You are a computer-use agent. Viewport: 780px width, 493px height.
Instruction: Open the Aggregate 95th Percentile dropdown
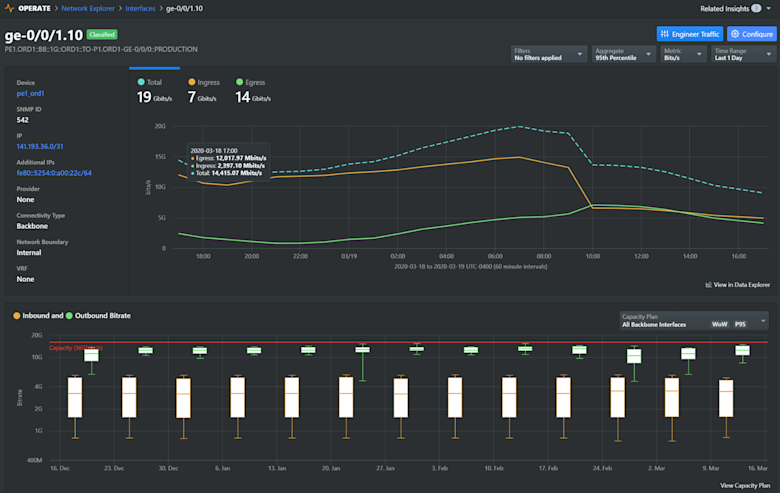(x=623, y=54)
